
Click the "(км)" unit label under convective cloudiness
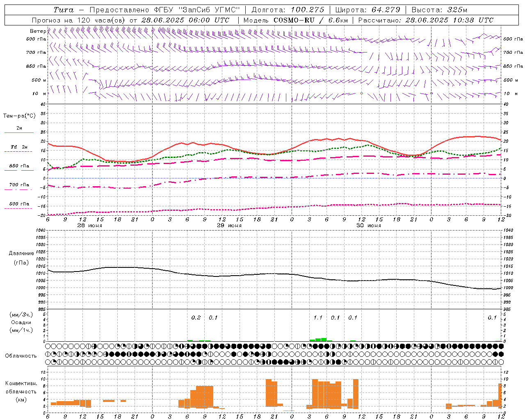[21, 399]
